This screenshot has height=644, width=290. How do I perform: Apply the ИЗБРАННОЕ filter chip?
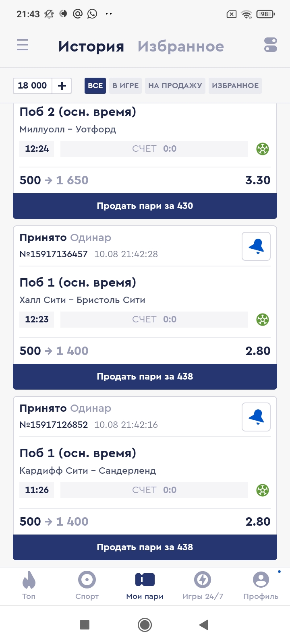click(x=235, y=86)
